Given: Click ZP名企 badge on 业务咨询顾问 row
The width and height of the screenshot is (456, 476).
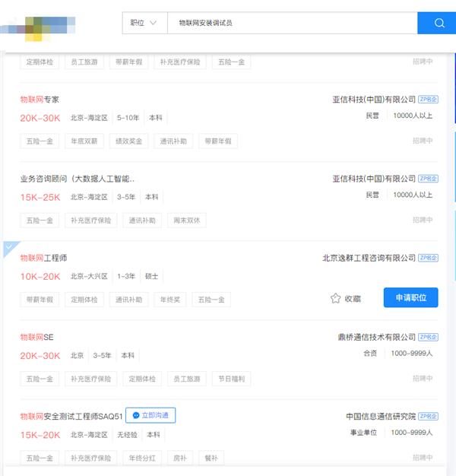Looking at the screenshot, I should point(428,179).
